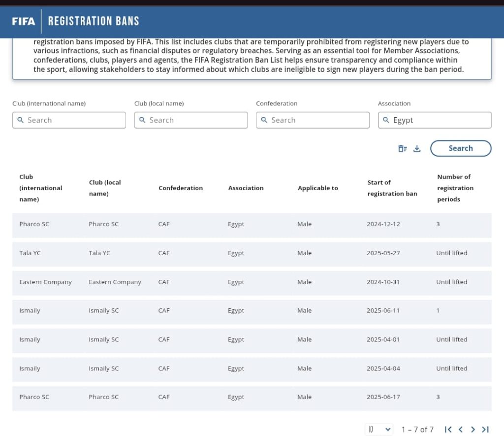Click Pharco SC local name in 2024-12-12 row

click(103, 224)
